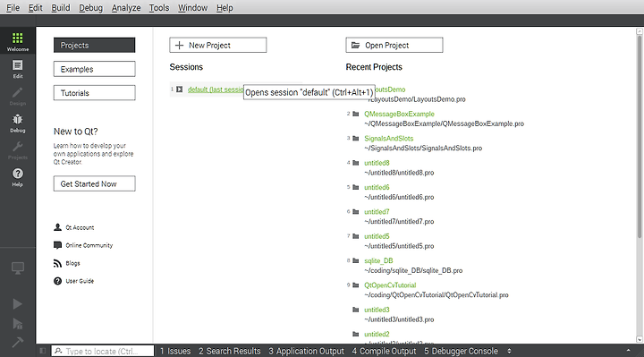This screenshot has width=644, height=357.
Task: Select the Projects button
Action: (x=94, y=46)
